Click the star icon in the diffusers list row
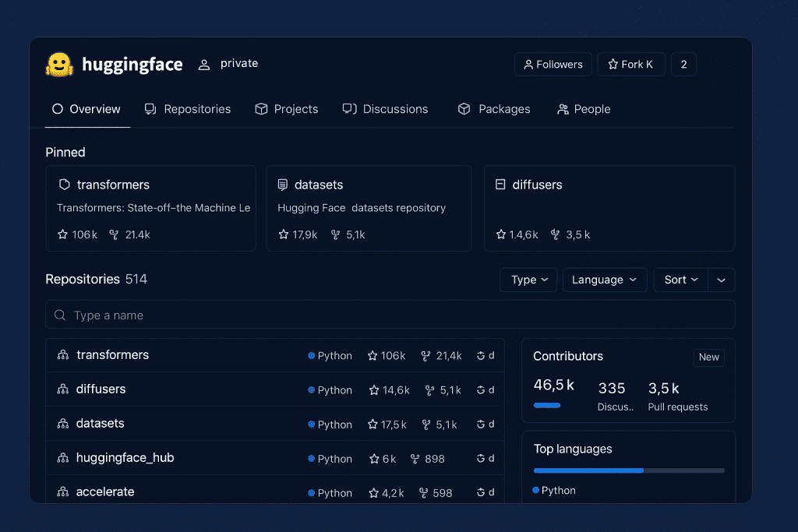The image size is (798, 532). click(x=374, y=390)
